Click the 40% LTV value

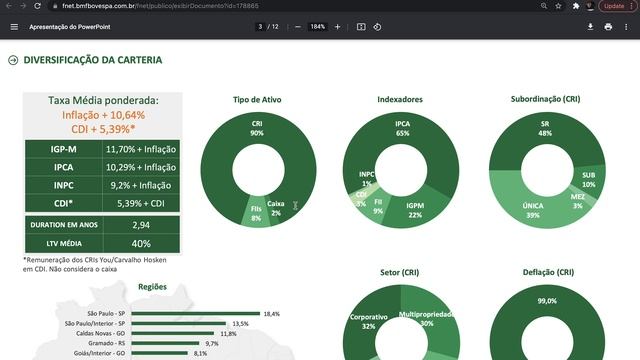(141, 244)
